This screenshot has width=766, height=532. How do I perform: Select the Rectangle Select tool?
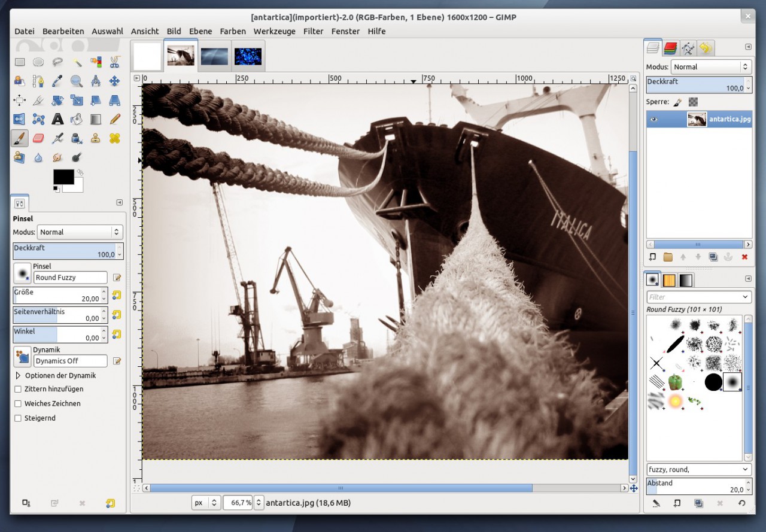pos(19,62)
